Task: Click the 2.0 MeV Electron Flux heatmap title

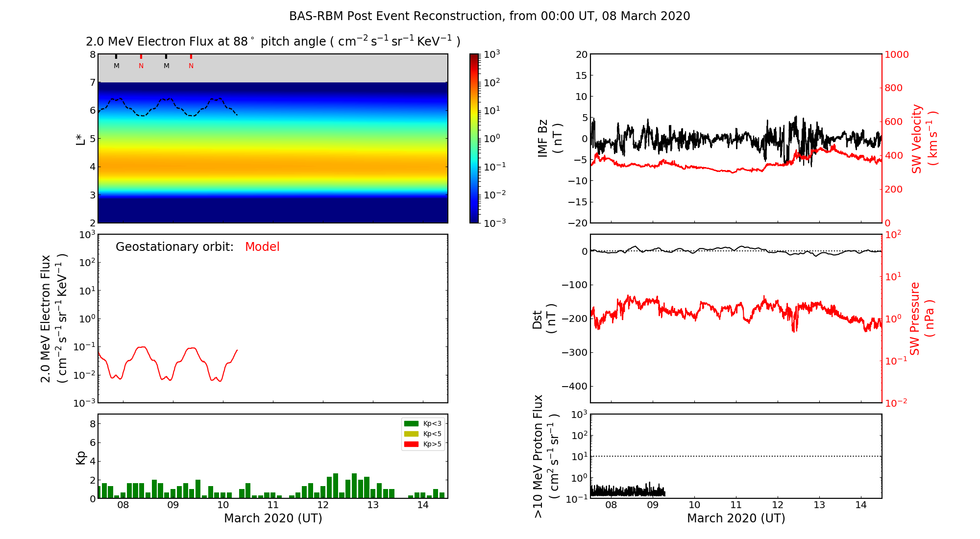Action: (272, 42)
